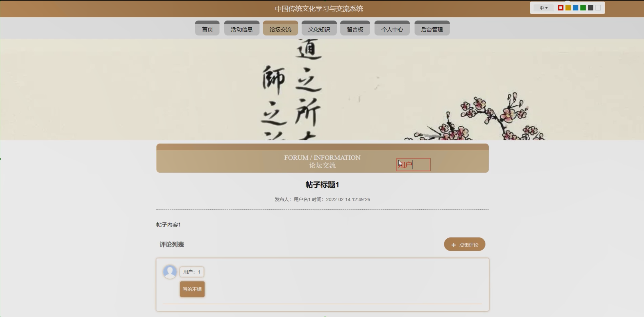Go to the 首页 tab
This screenshot has height=317, width=644.
pos(207,29)
